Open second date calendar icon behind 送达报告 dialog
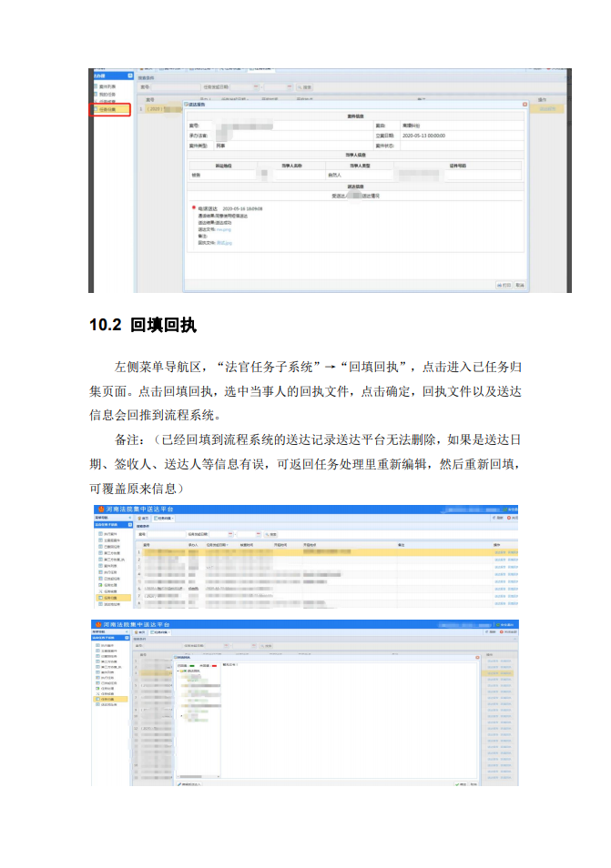Viewport: 611px width, 868px height. click(x=290, y=87)
